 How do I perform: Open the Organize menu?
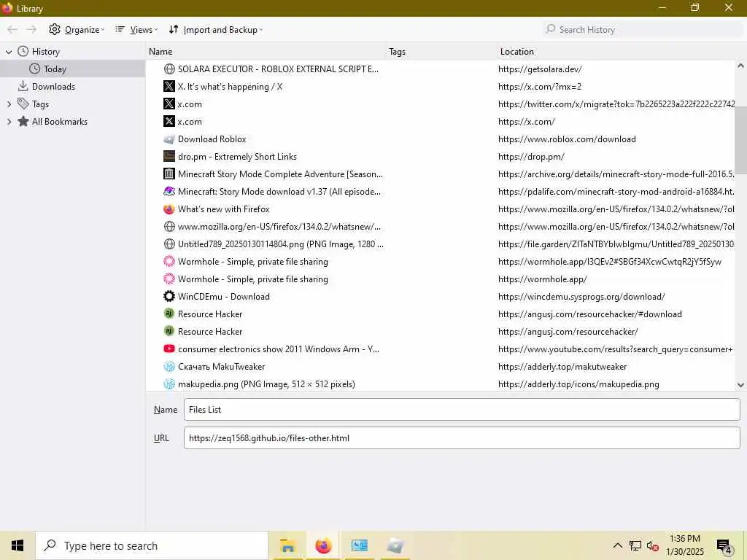click(76, 29)
